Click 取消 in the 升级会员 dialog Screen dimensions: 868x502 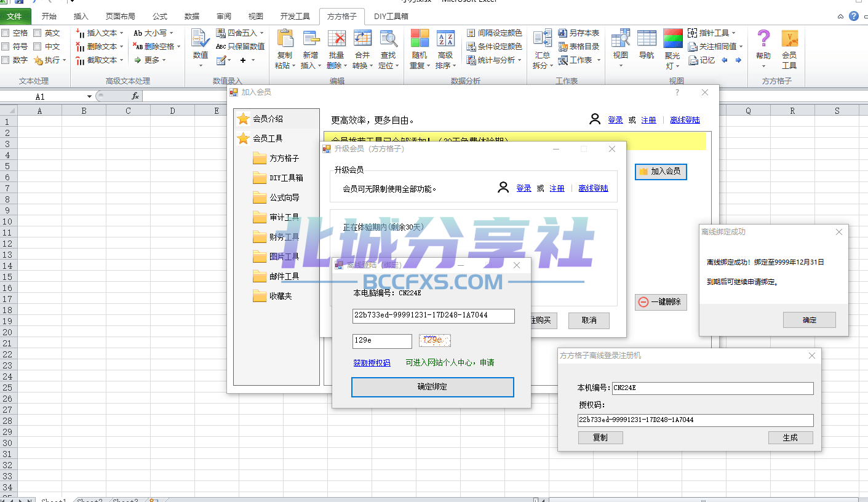pyautogui.click(x=589, y=321)
